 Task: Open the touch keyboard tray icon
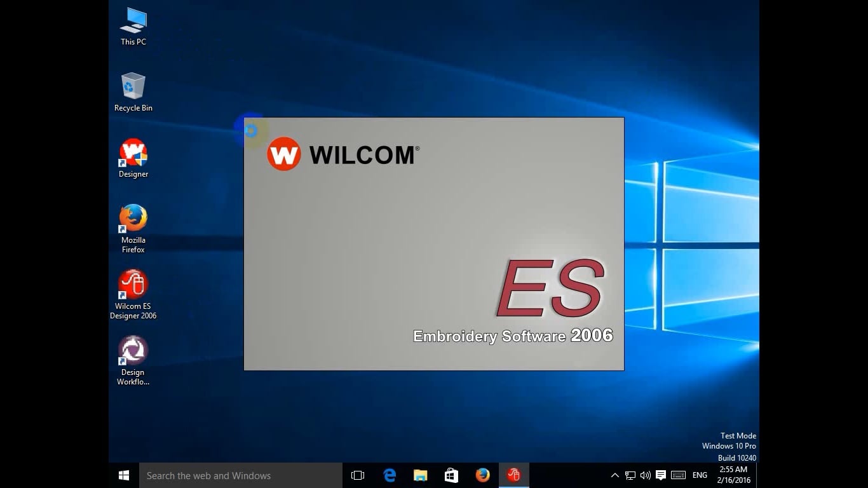[678, 475]
